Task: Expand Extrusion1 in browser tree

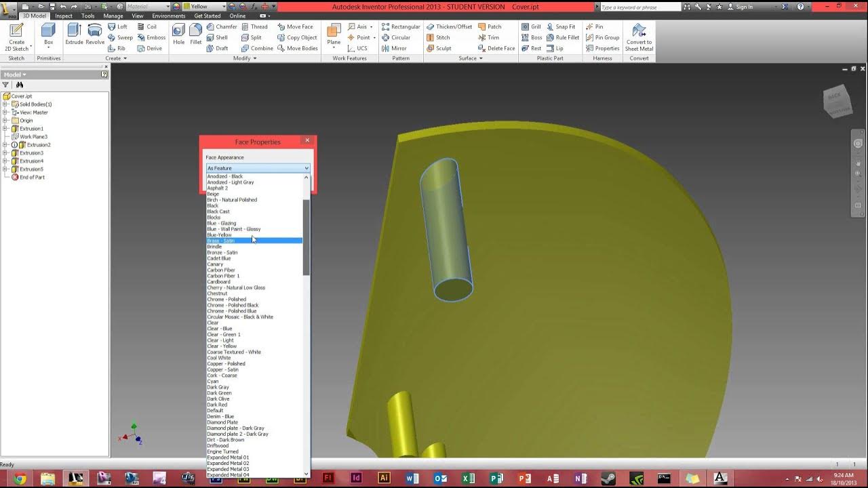Action: pyautogui.click(x=5, y=129)
